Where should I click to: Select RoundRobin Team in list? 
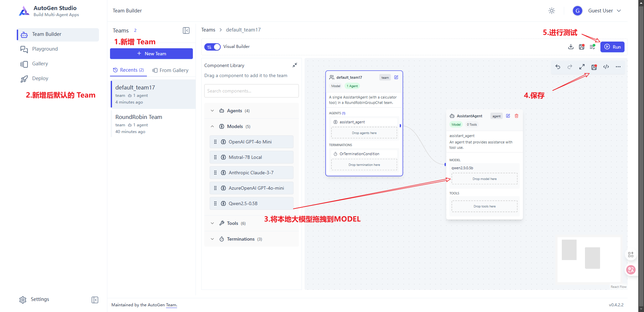153,124
